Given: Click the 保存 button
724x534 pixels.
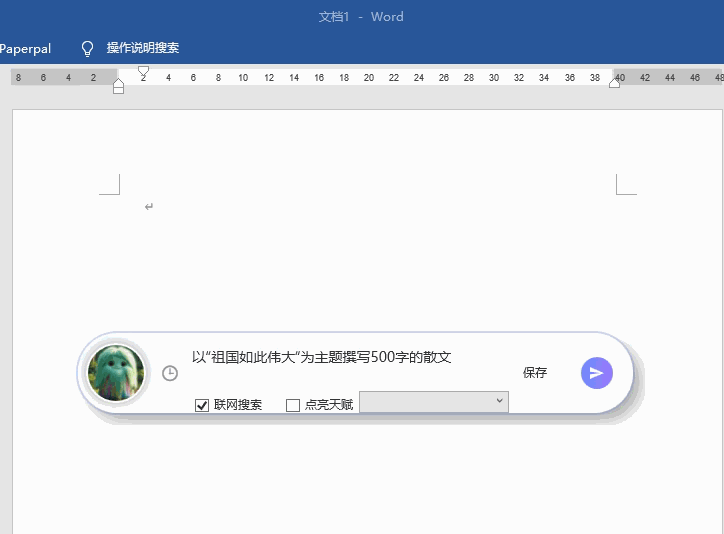Looking at the screenshot, I should [535, 372].
